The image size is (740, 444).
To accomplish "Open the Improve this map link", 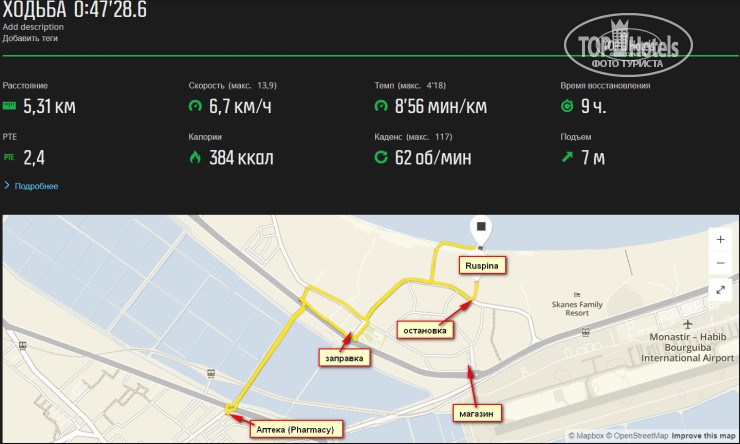I will [704, 436].
